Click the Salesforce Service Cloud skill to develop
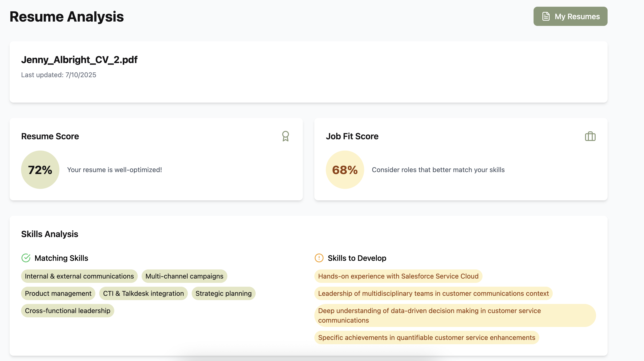The image size is (644, 361). click(x=398, y=276)
